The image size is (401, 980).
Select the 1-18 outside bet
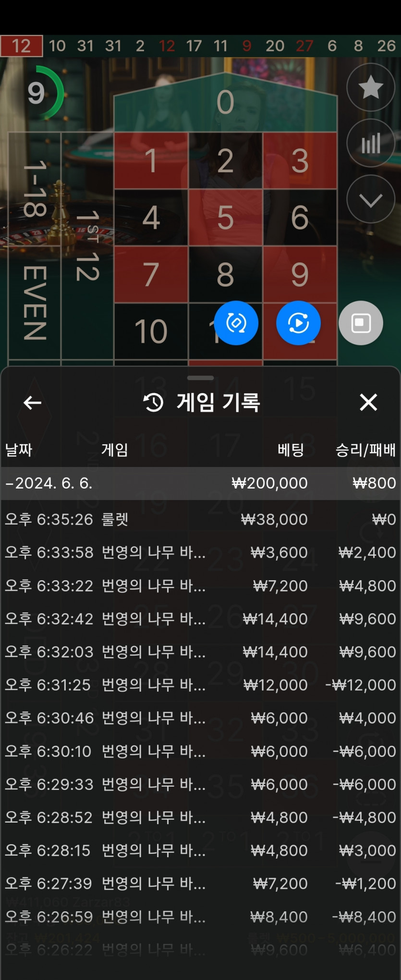[35, 189]
